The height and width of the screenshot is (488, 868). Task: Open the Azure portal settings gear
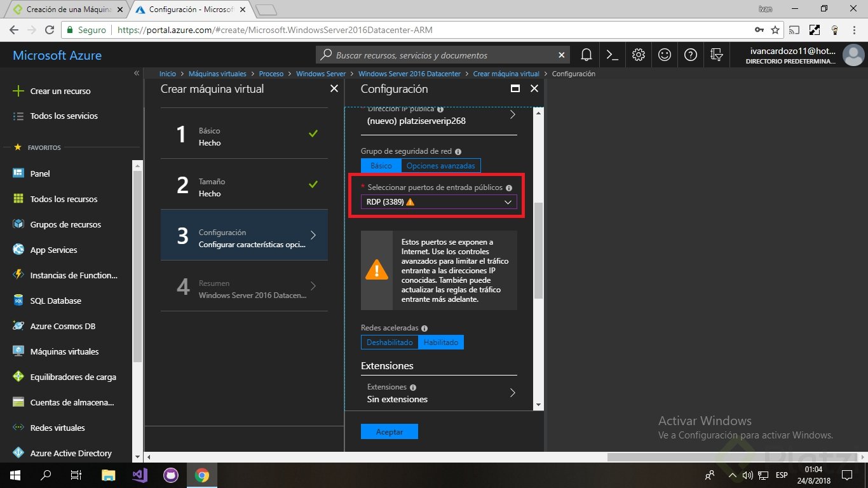(x=639, y=55)
